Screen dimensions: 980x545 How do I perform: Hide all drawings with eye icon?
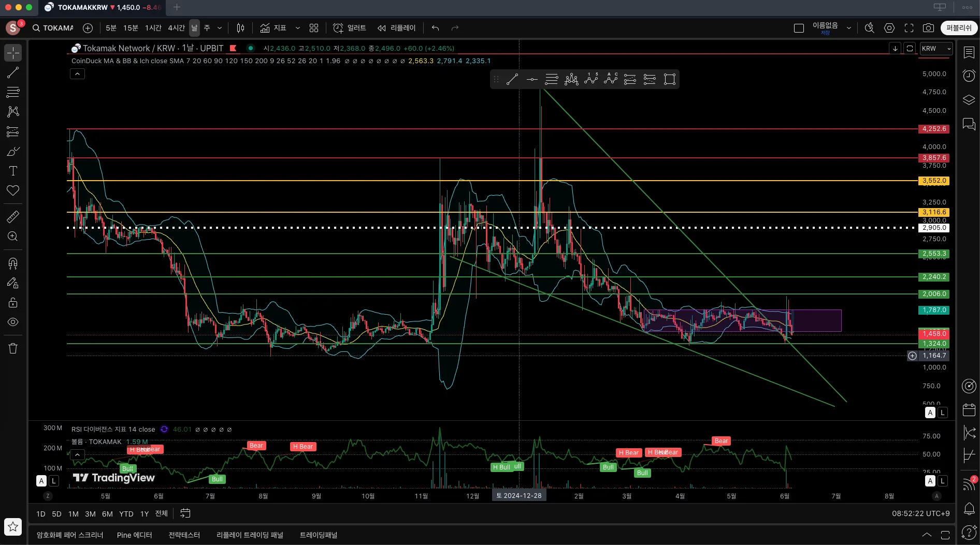point(13,322)
